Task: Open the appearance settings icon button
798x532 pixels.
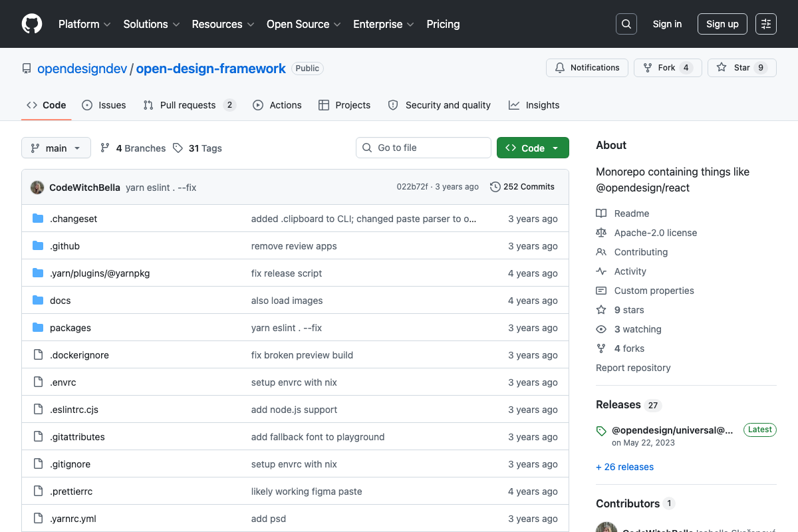Action: click(x=766, y=24)
